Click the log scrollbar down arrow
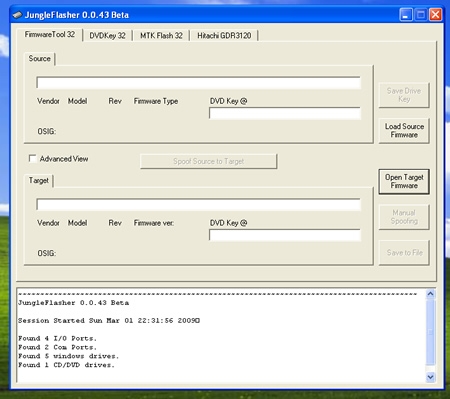The height and width of the screenshot is (399, 450). (430, 377)
